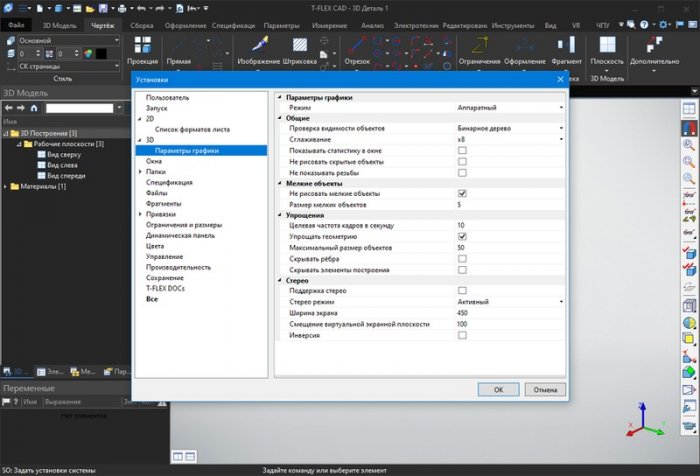Expand the Папки node in settings tree
Screen dimensions: 700x476
click(139, 172)
